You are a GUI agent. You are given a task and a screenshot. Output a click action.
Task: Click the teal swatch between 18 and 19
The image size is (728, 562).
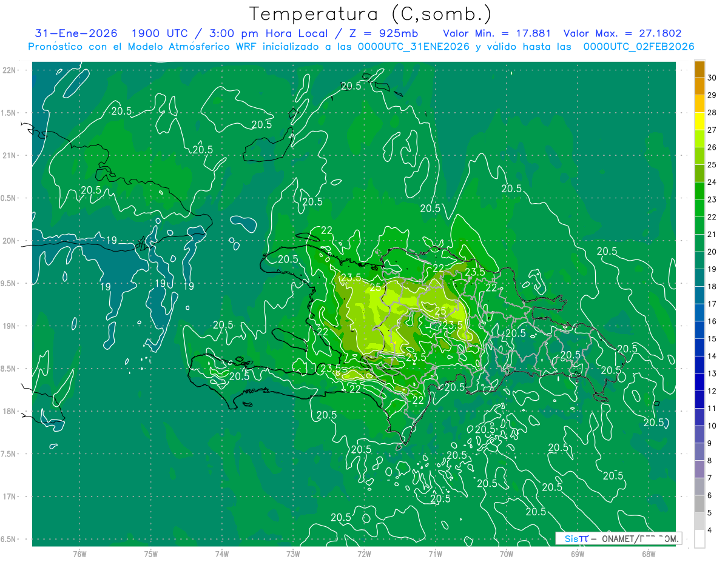[699, 278]
